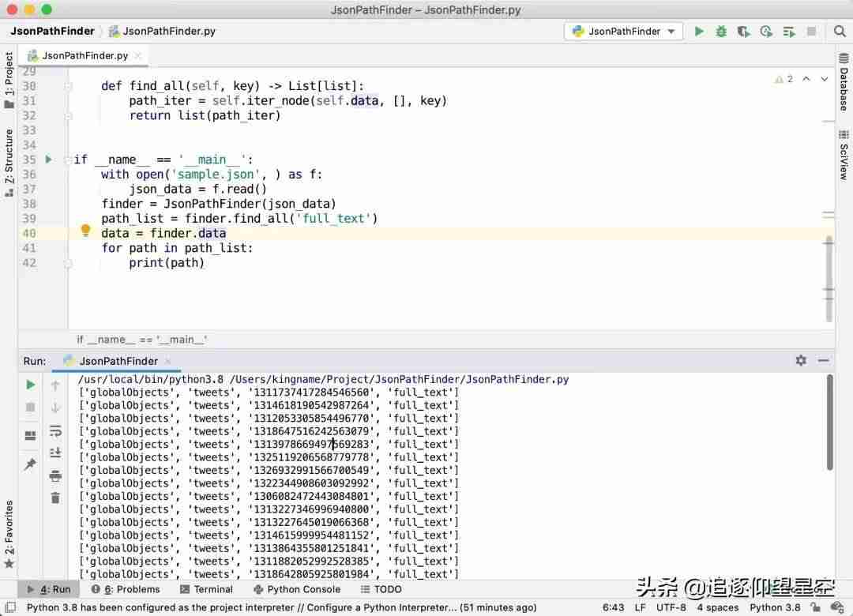Viewport: 853px width, 616px height.
Task: Open Run panel settings gear
Action: (801, 360)
